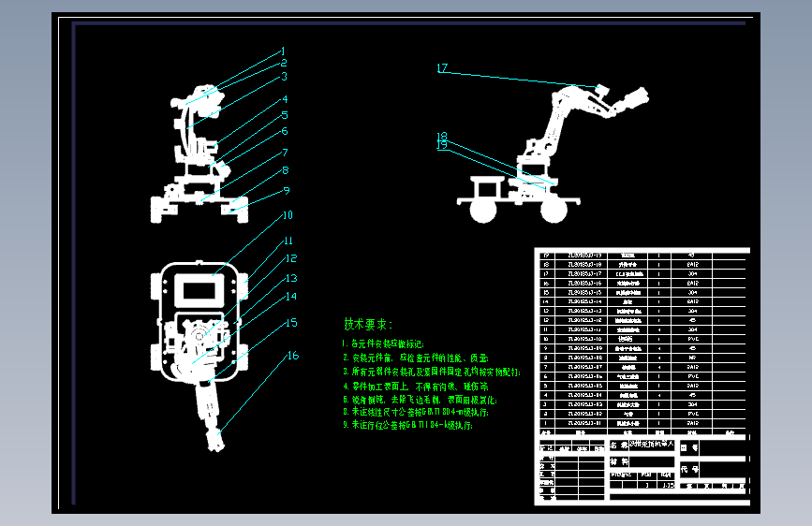The width and height of the screenshot is (812, 526).
Task: Click requirement line 3 about mounting holes
Action: (x=432, y=373)
